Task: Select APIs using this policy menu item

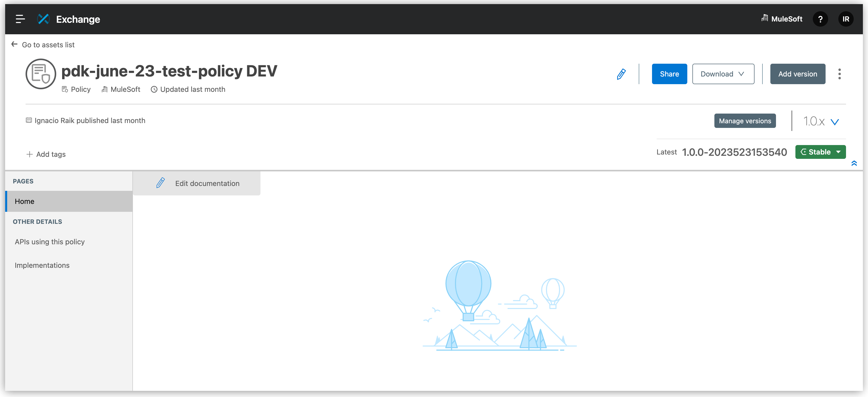Action: point(49,241)
